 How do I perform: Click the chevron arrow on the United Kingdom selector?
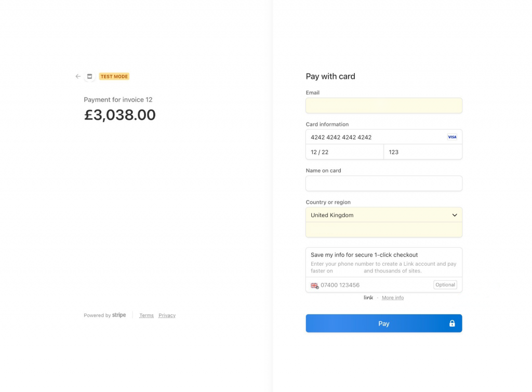tap(455, 215)
